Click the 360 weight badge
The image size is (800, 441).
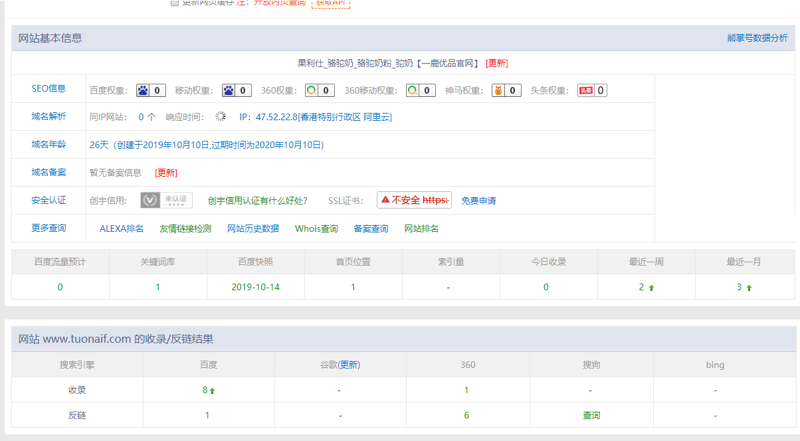pos(319,90)
